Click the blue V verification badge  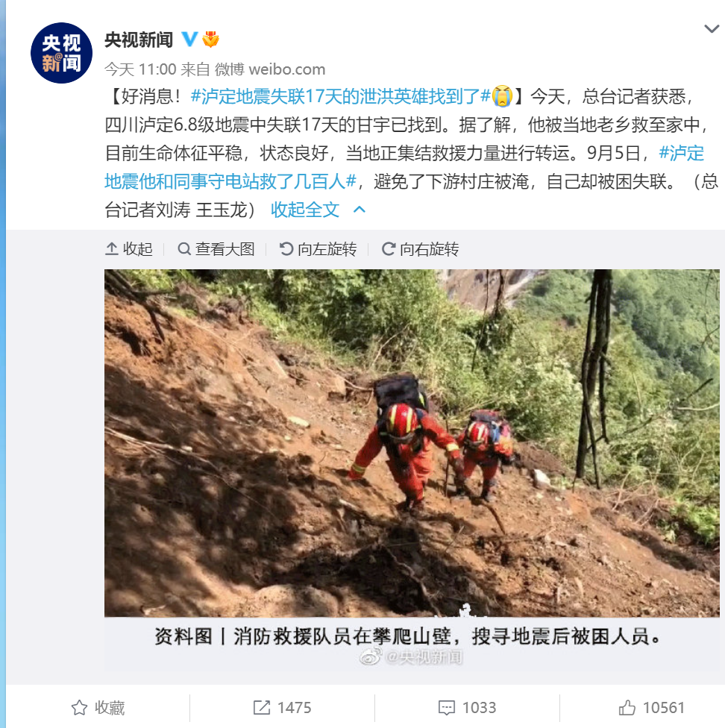tap(189, 40)
